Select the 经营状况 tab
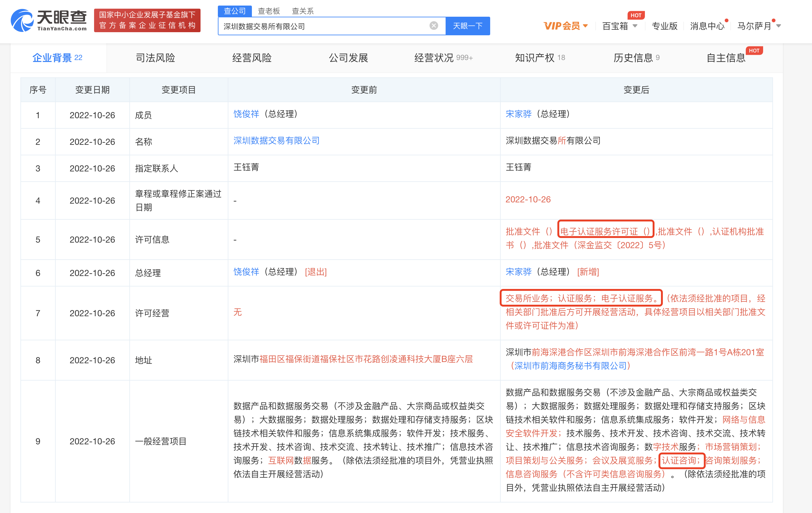This screenshot has height=513, width=812. tap(443, 58)
